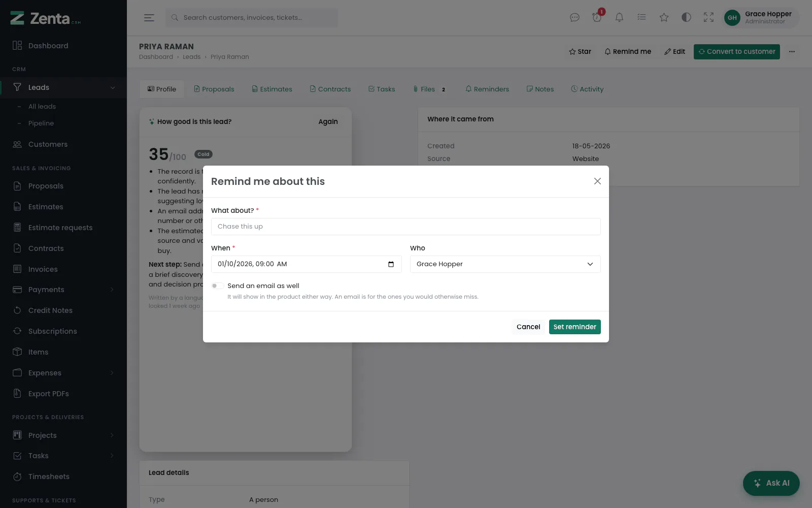Screen dimensions: 812x508
Task: Open the Who dropdown showing Grace Hopper
Action: (505, 264)
